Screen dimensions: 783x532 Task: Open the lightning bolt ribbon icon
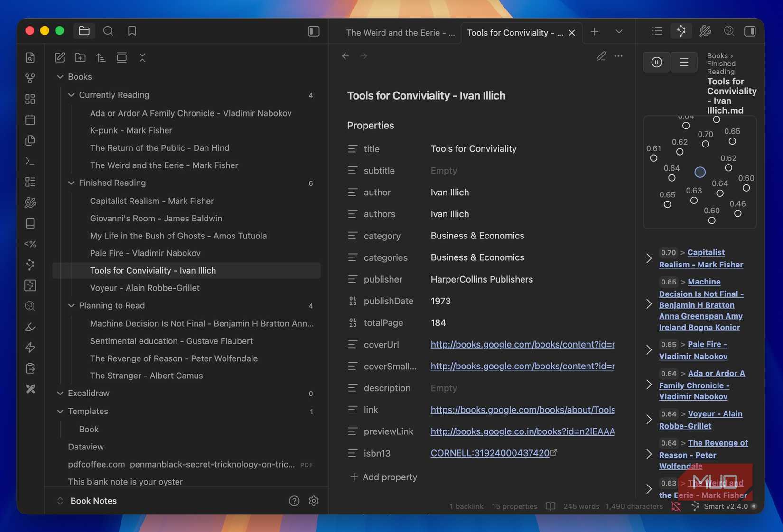[30, 348]
